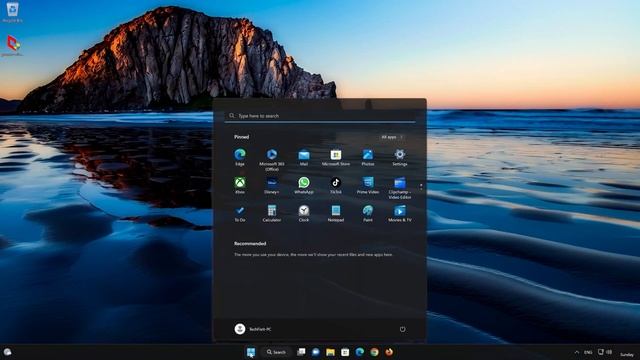The width and height of the screenshot is (640, 360).
Task: Open Microsoft Store from the pinned apps grid
Action: coord(336,157)
